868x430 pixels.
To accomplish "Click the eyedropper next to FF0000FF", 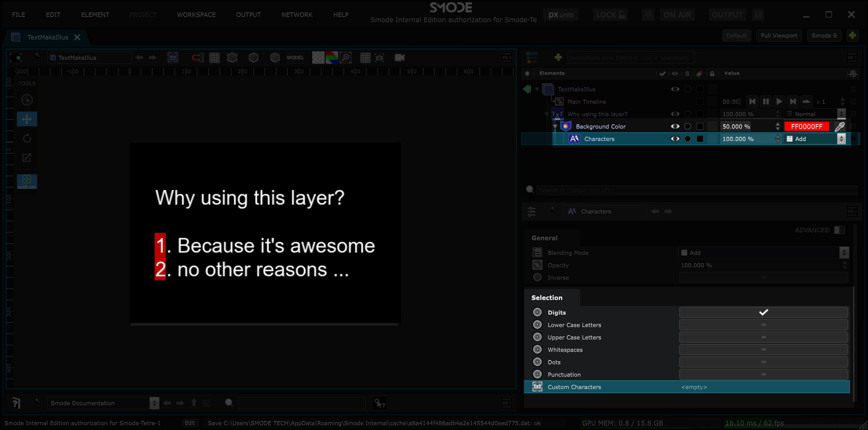I will [x=840, y=127].
